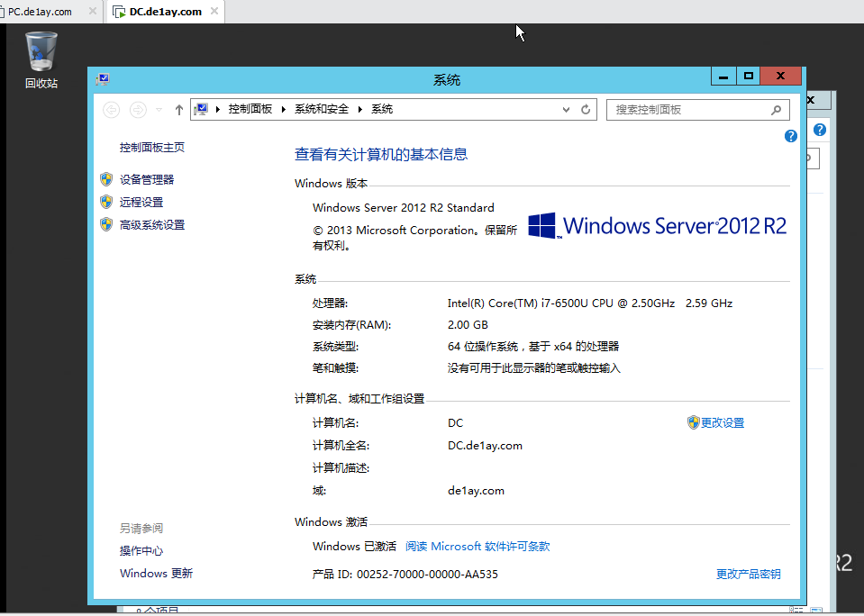Close the 系统 window

pos(781,76)
